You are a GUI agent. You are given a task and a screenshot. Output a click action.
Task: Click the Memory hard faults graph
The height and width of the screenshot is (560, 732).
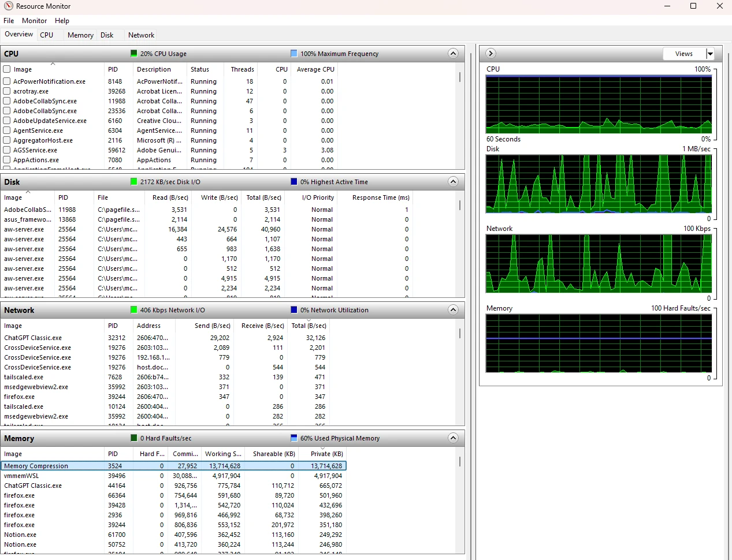[599, 344]
